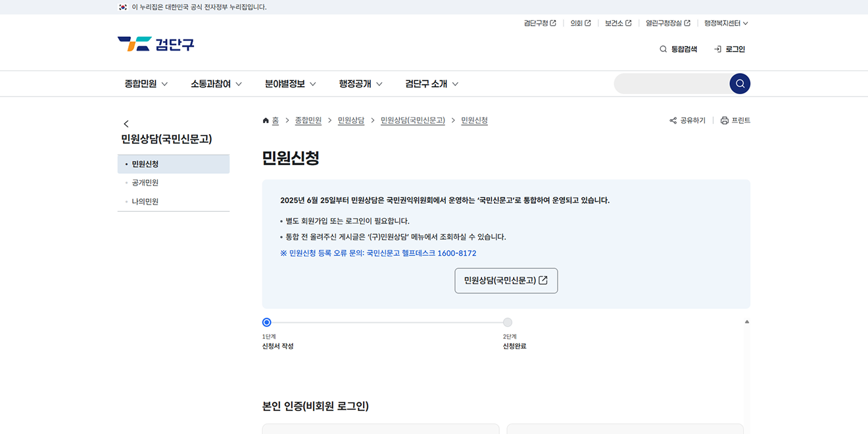Open the 종합민원 menu
Image resolution: width=868 pixels, height=434 pixels.
click(146, 84)
